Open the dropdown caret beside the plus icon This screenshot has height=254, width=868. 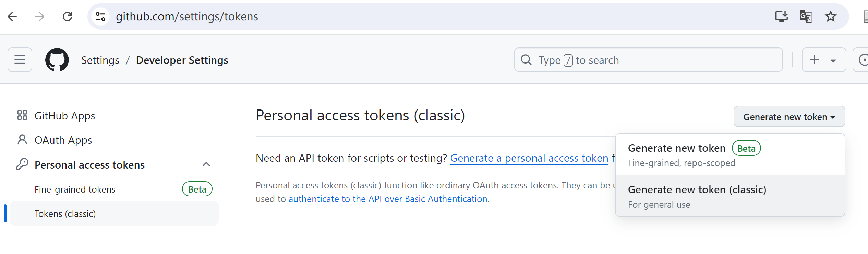833,59
